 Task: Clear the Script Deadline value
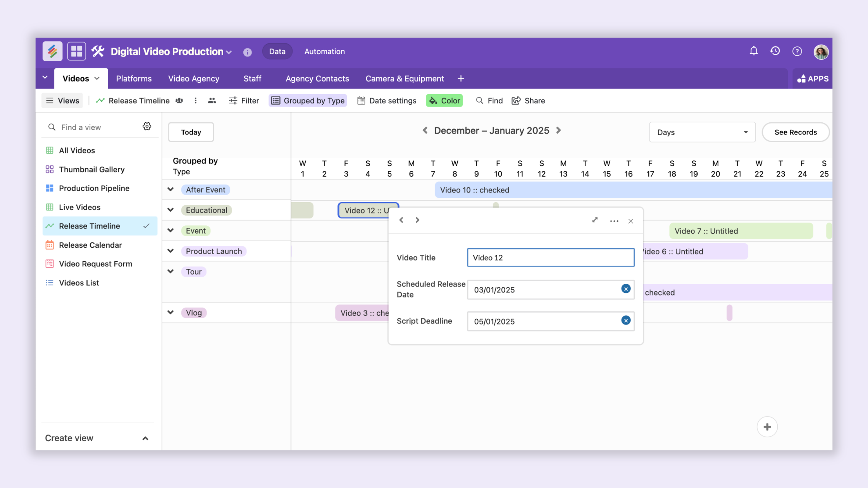[626, 321]
